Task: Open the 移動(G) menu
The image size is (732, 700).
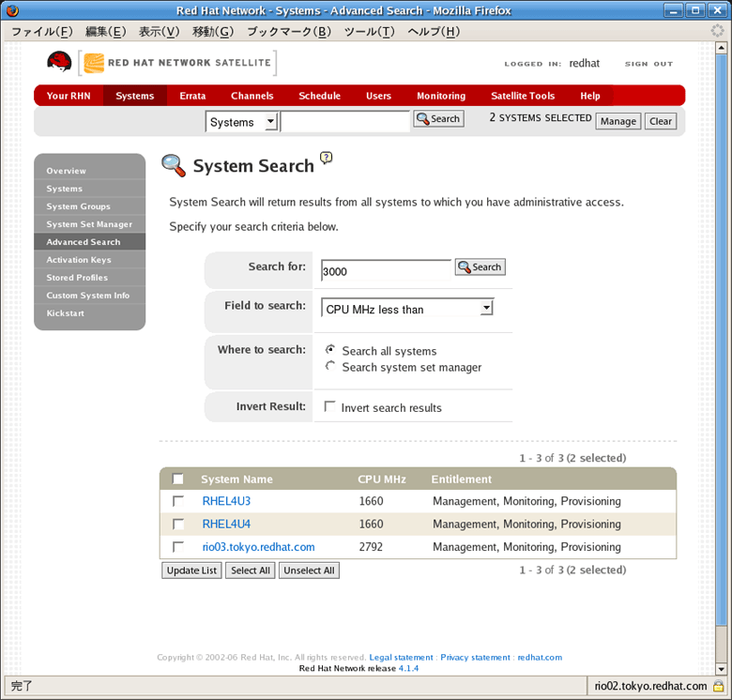Action: pos(213,31)
